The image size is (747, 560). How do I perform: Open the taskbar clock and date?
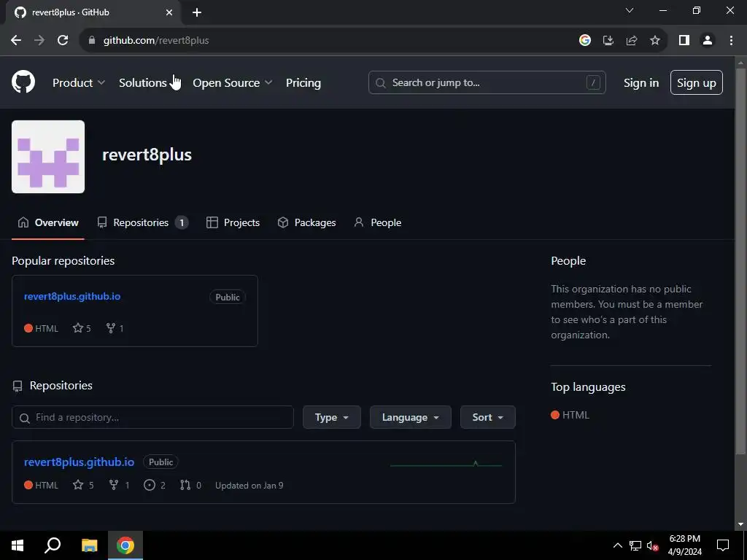click(x=684, y=545)
